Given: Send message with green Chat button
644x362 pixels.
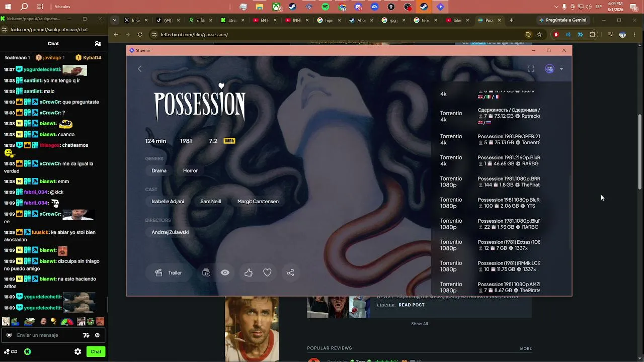Looking at the screenshot, I should coord(96,352).
